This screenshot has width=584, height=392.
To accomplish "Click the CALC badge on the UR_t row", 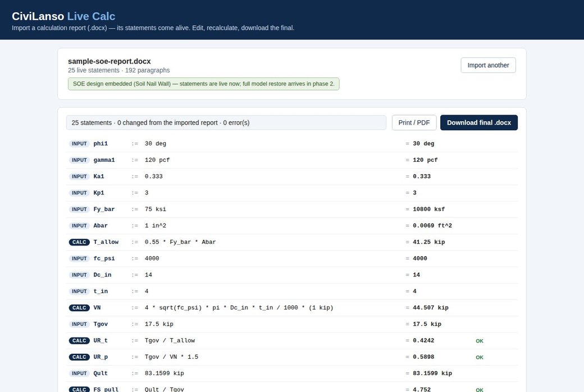I will pos(79,340).
